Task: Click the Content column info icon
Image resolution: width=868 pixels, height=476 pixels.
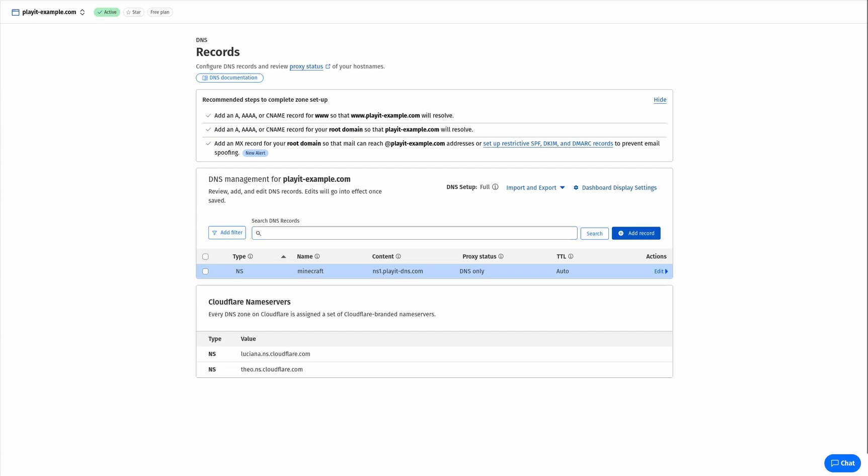Action: (399, 256)
